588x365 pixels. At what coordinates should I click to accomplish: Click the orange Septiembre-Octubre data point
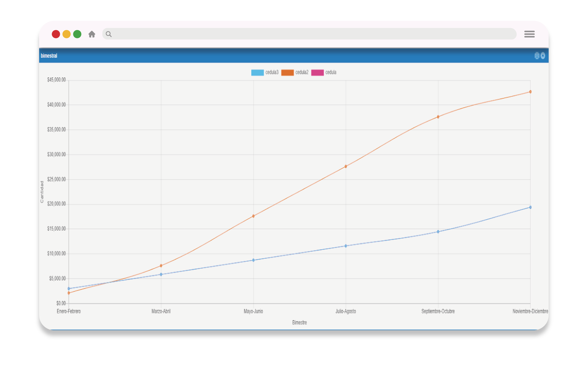438,117
